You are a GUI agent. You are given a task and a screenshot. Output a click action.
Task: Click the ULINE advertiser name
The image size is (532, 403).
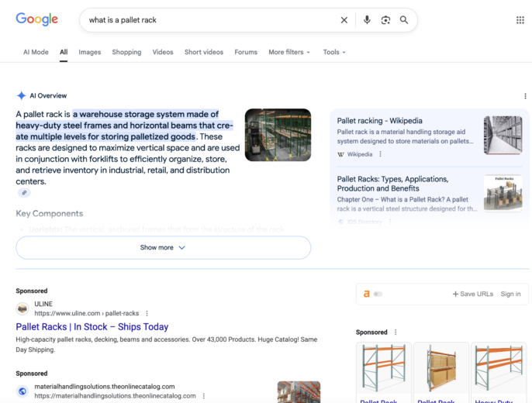[x=43, y=304]
